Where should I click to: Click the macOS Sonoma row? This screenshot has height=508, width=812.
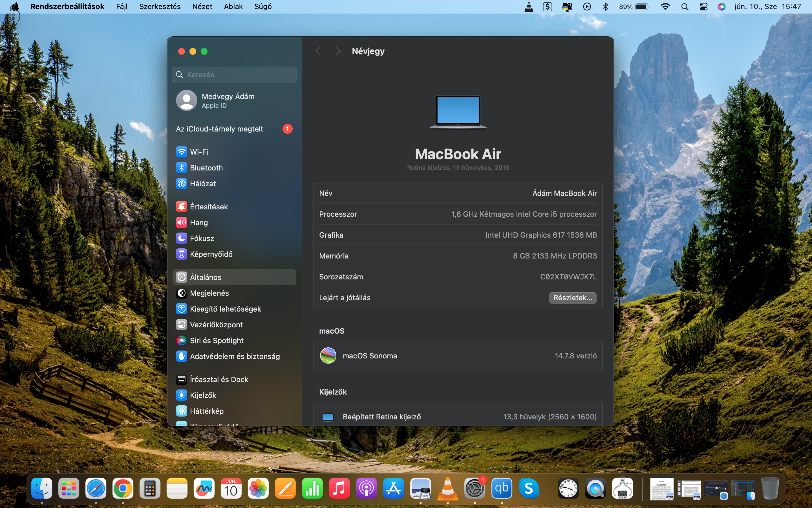click(x=458, y=356)
